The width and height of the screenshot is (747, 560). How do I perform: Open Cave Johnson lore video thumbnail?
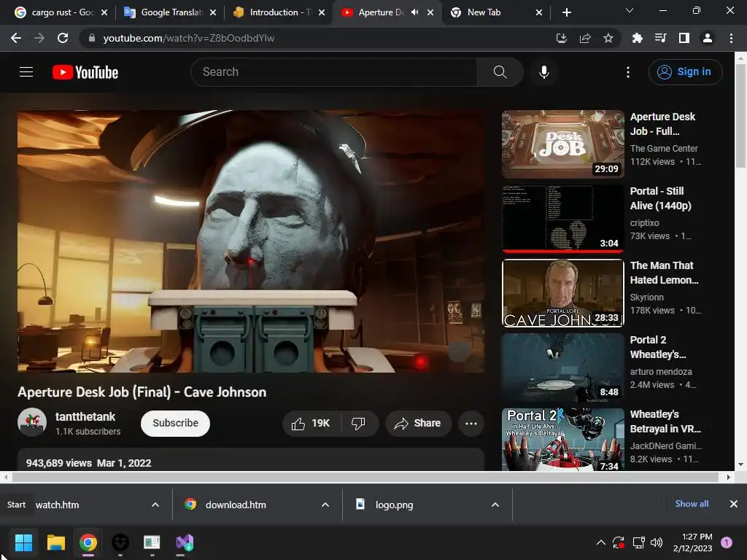click(562, 293)
